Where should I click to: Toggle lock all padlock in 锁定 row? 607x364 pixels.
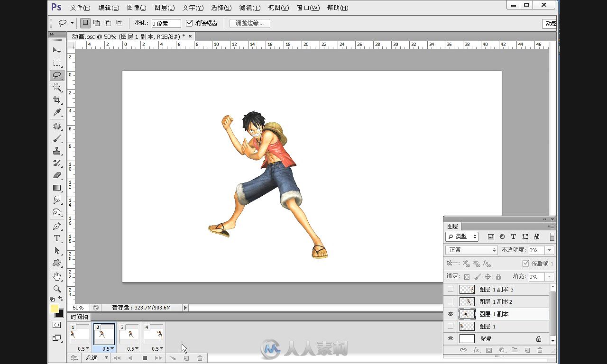pos(498,277)
